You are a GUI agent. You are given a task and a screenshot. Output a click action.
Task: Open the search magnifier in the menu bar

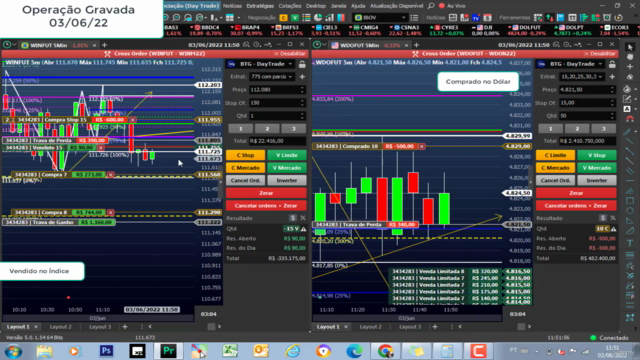pos(431,6)
